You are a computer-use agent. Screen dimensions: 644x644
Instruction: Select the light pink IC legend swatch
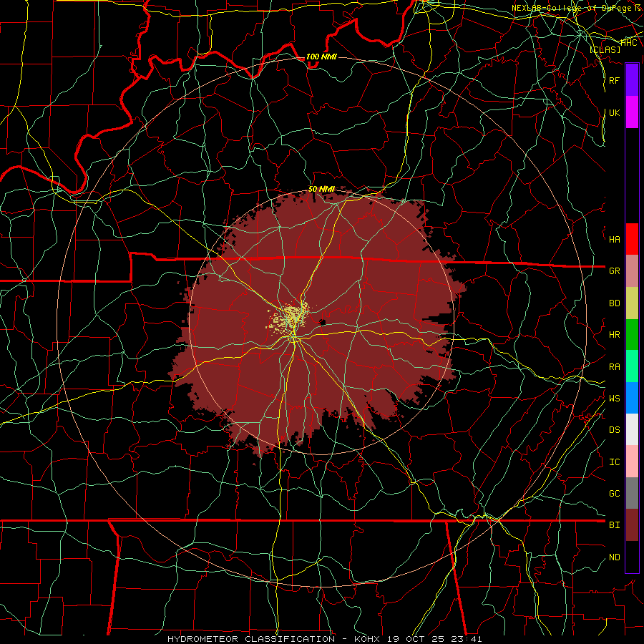[x=632, y=462]
